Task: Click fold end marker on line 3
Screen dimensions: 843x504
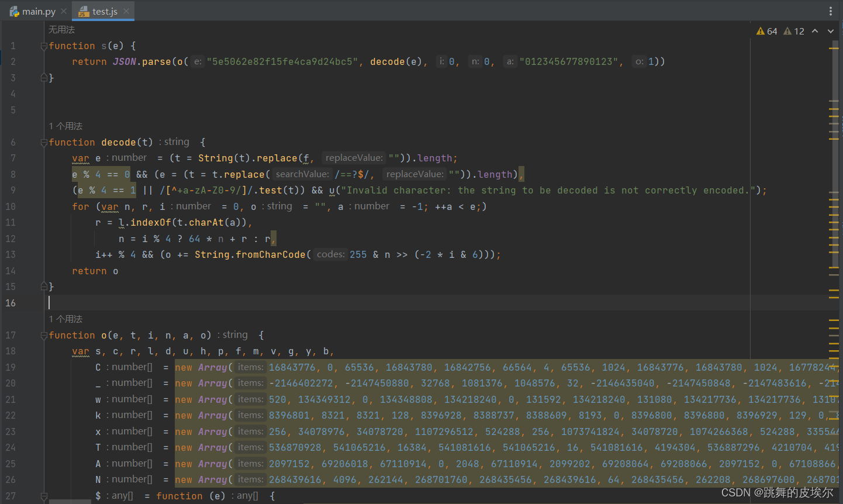Action: [44, 77]
